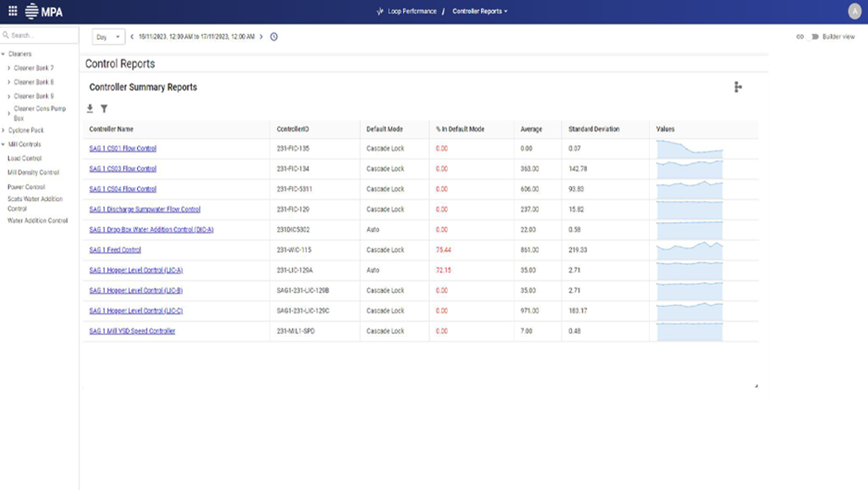Open SAG 1 CS03 Flow Control
This screenshot has width=868, height=490.
(x=123, y=168)
